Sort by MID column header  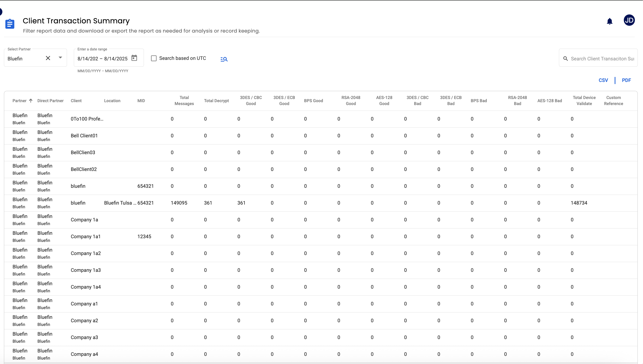tap(141, 101)
